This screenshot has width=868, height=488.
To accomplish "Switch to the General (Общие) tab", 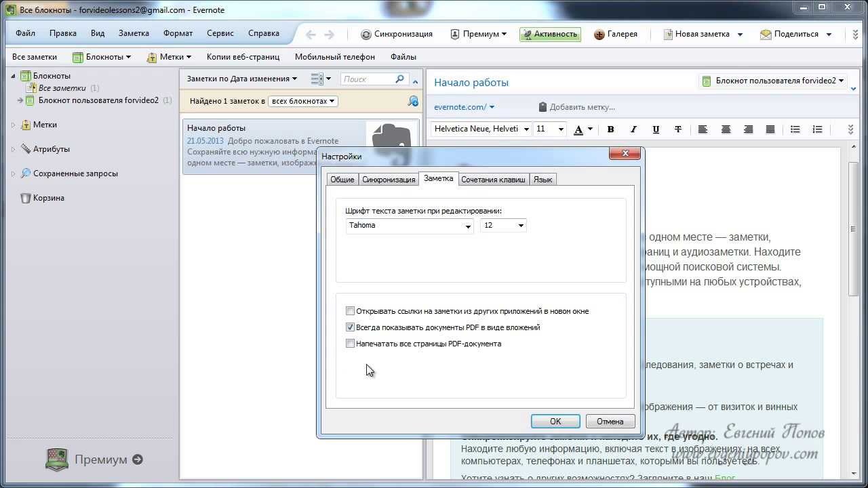I will [x=342, y=180].
